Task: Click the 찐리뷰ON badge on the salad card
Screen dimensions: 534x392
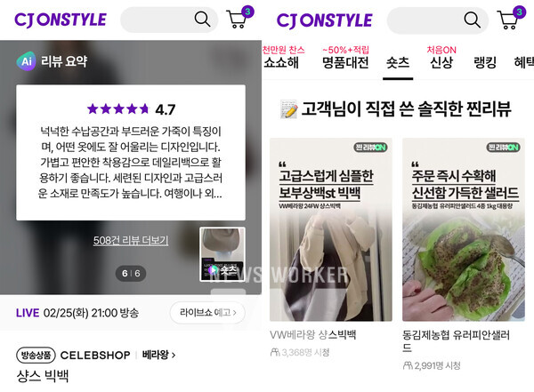Action: pyautogui.click(x=505, y=148)
